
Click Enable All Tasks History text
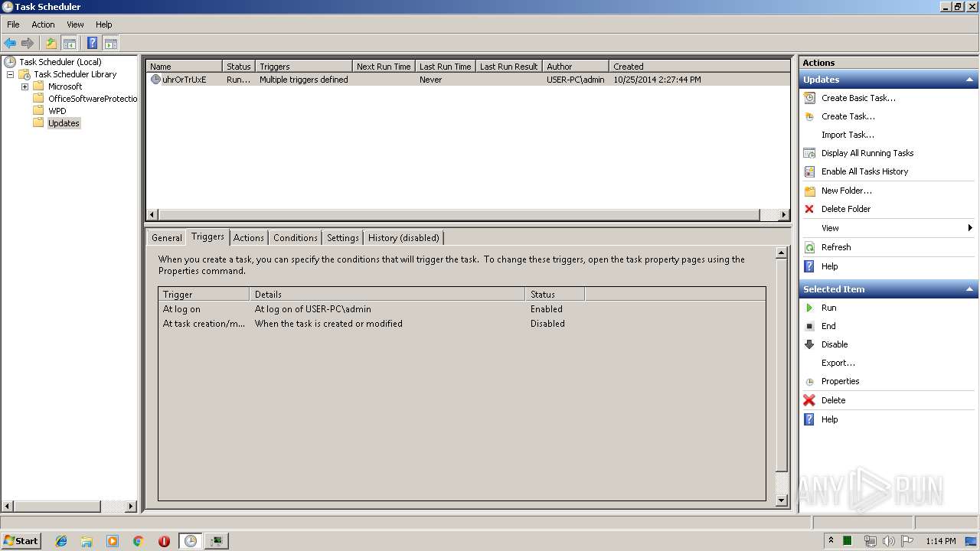865,171
